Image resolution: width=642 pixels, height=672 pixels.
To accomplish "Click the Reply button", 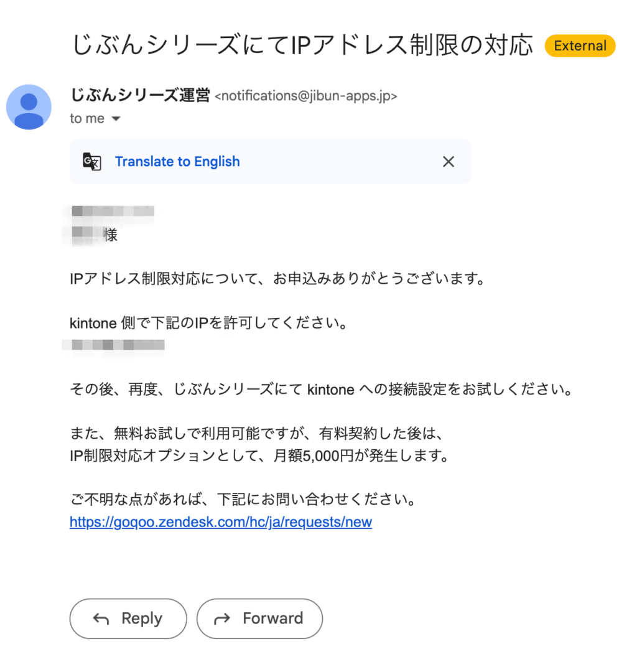I will click(128, 618).
